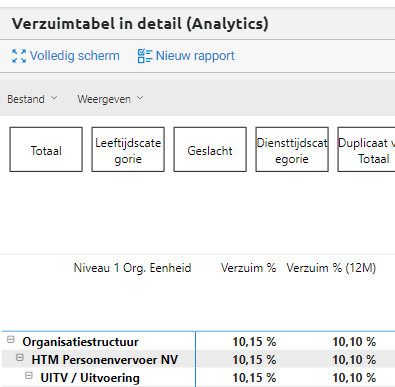Select the Organisatiestructuur row label
Viewport: 395px width, 387px height.
pos(80,342)
